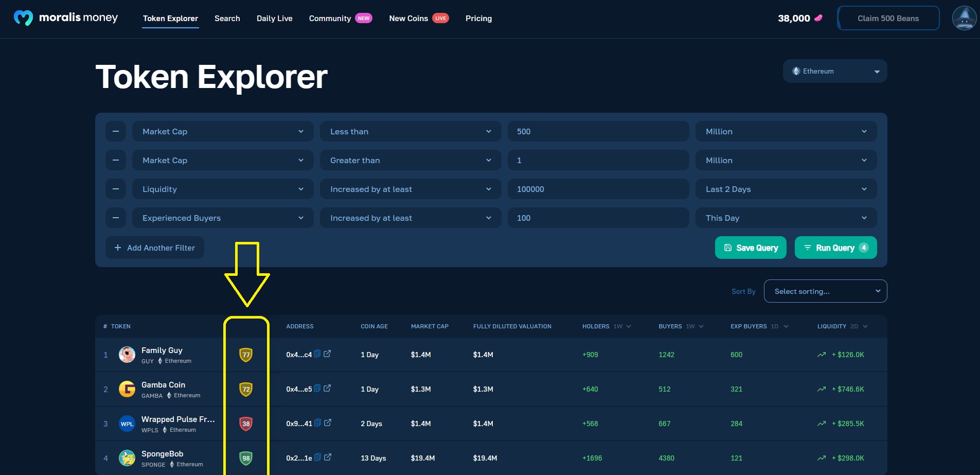Click the market cap field containing 1
This screenshot has width=980, height=475.
[598, 160]
